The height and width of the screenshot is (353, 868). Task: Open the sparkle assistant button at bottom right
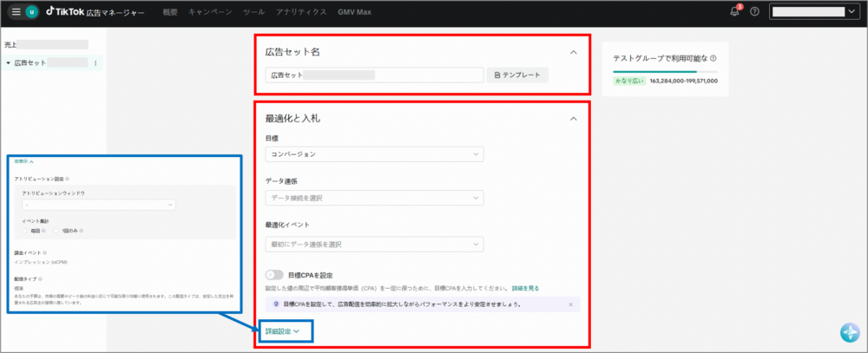tap(849, 334)
